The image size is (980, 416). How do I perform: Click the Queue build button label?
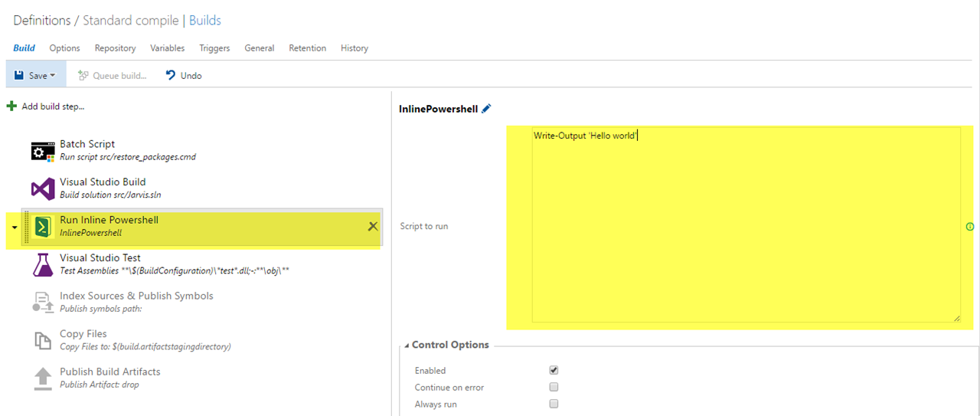119,75
